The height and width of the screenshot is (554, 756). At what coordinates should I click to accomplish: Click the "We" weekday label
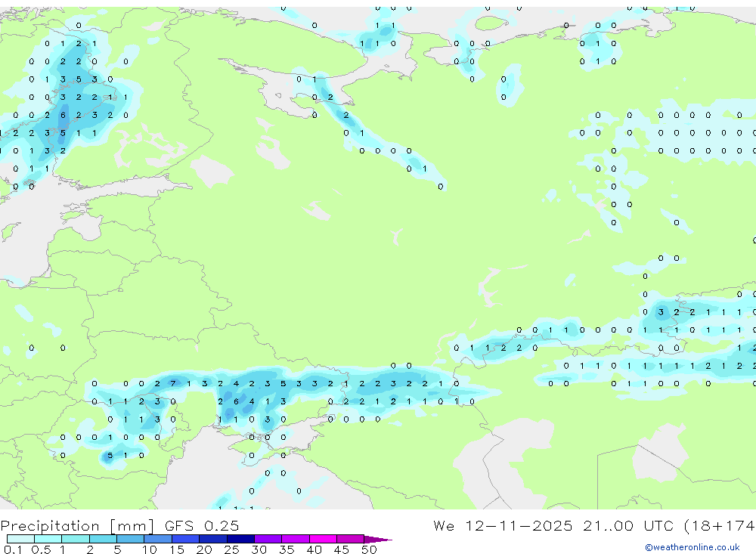[x=444, y=525]
